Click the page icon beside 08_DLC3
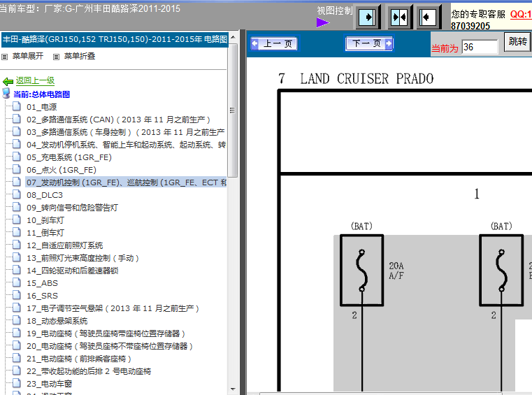Viewport: 532px width, 395px height. pyautogui.click(x=16, y=194)
